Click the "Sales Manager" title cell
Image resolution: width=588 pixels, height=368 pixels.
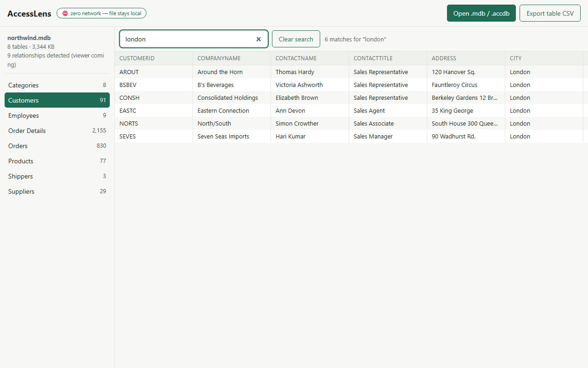pyautogui.click(x=388, y=136)
